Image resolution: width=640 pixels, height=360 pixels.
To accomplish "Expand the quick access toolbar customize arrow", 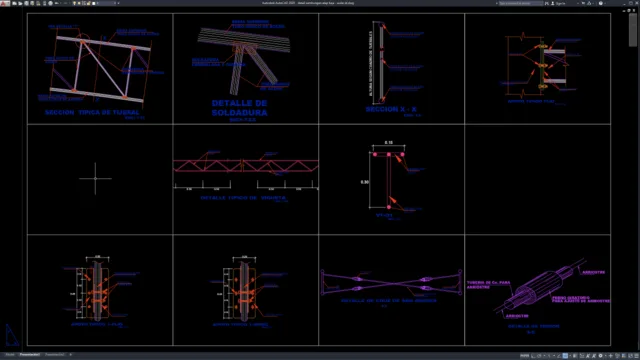I will click(x=118, y=3).
